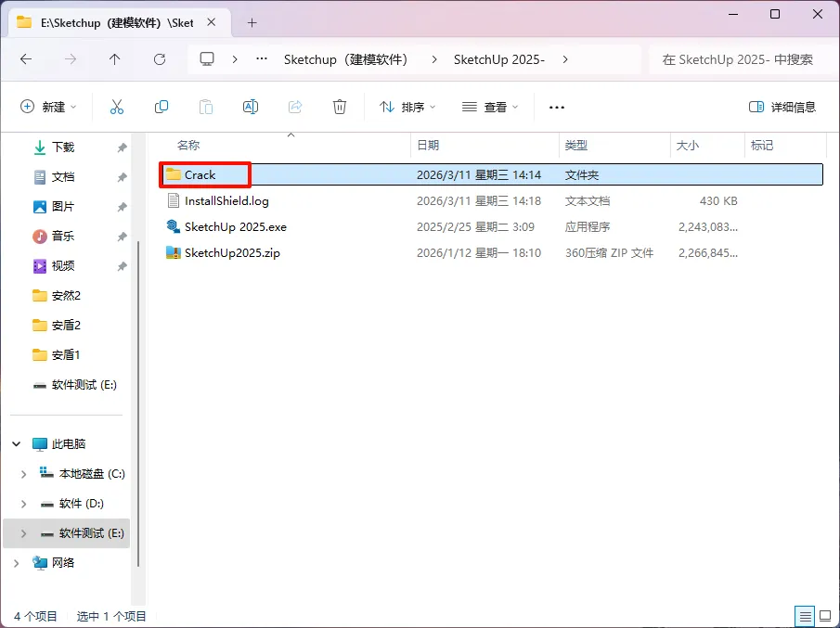Collapse the 此电脑 tree node
Viewport: 840px width, 628px height.
(x=17, y=443)
